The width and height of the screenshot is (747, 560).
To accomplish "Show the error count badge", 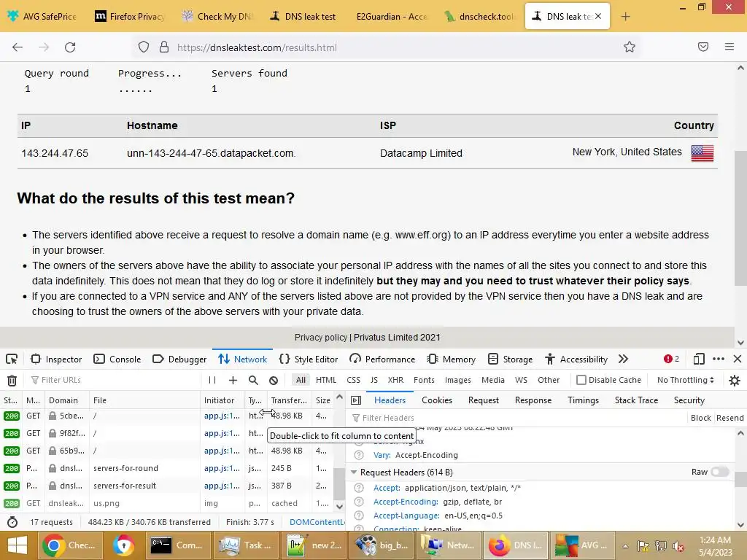I will 671,359.
